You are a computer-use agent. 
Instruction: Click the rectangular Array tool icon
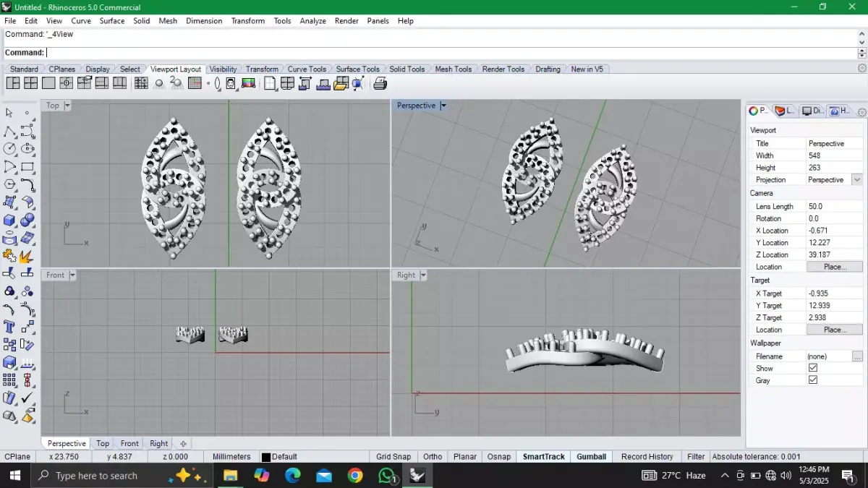point(10,380)
